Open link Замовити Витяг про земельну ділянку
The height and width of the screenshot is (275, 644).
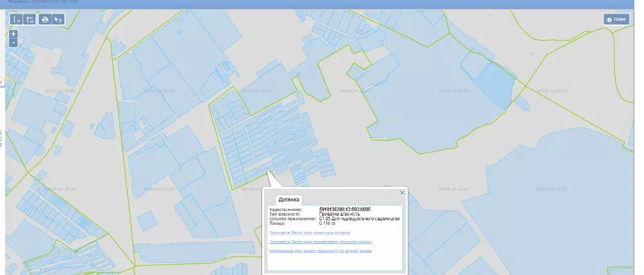310,232
